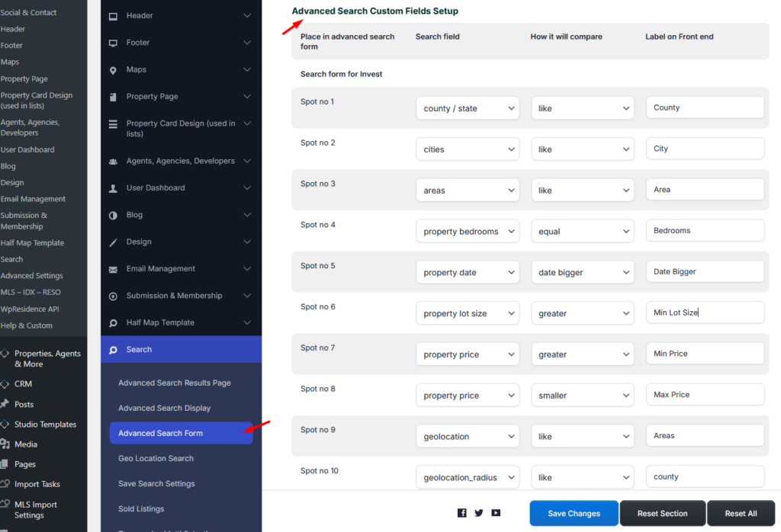This screenshot has width=781, height=532.
Task: Click the Footer panel icon
Action: point(113,43)
